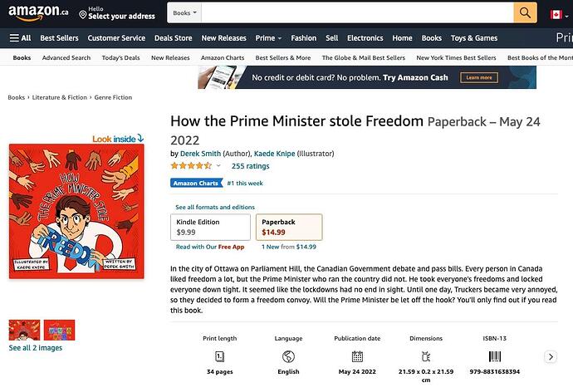Click the publication date calendar icon
Viewport: 573px width, 392px height.
(x=357, y=356)
